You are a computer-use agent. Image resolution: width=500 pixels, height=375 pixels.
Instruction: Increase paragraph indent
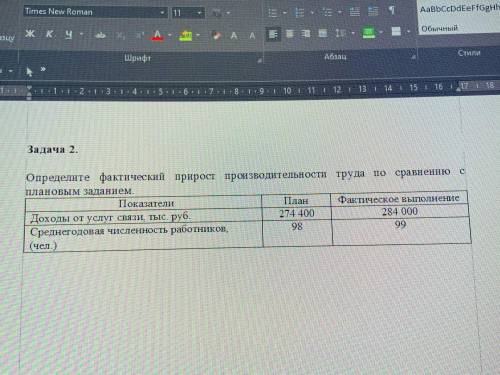pos(373,11)
